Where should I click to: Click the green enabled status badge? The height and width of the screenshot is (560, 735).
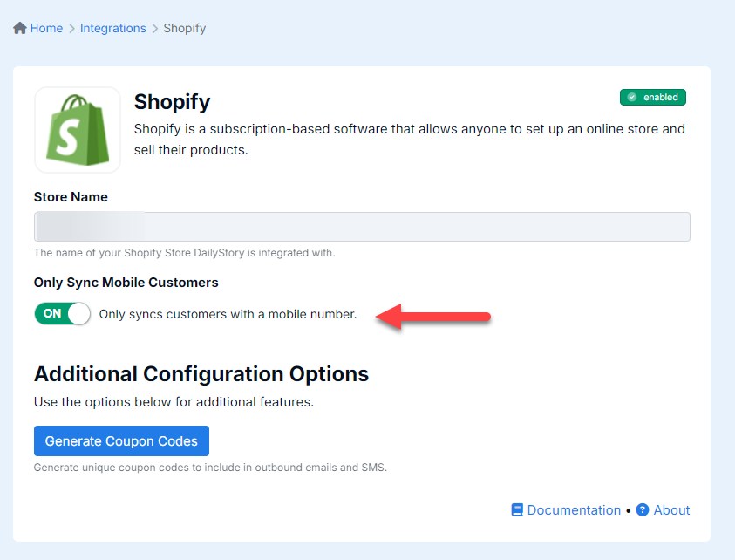(652, 97)
